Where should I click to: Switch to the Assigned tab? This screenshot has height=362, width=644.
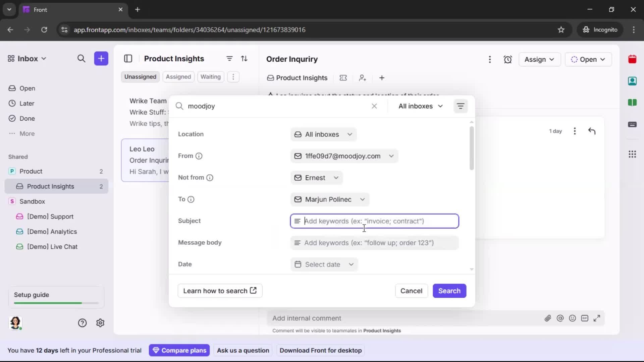click(178, 77)
